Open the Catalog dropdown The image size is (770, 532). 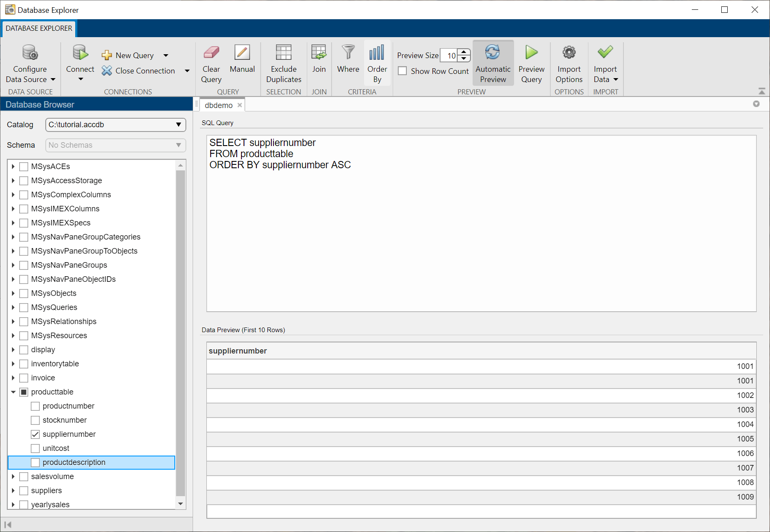pyautogui.click(x=116, y=125)
